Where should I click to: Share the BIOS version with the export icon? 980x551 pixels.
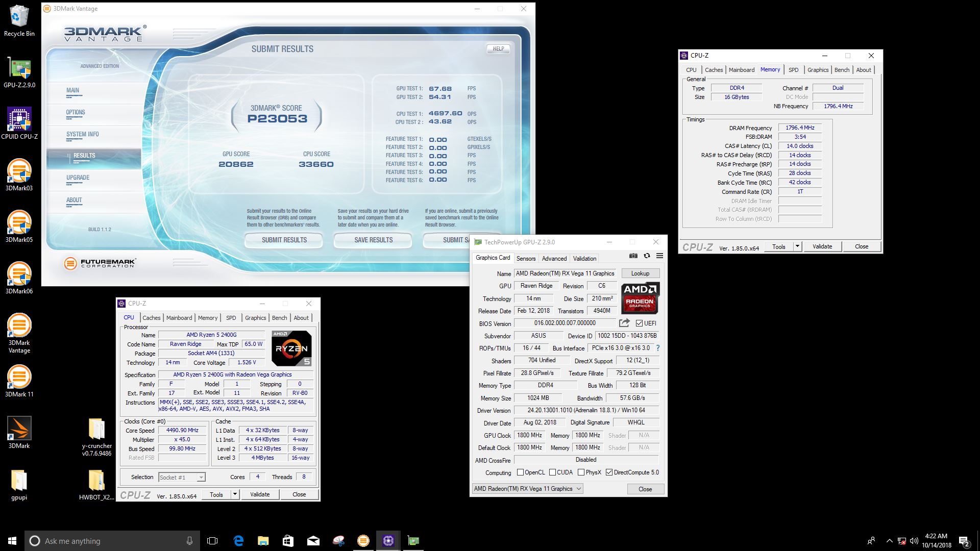624,323
